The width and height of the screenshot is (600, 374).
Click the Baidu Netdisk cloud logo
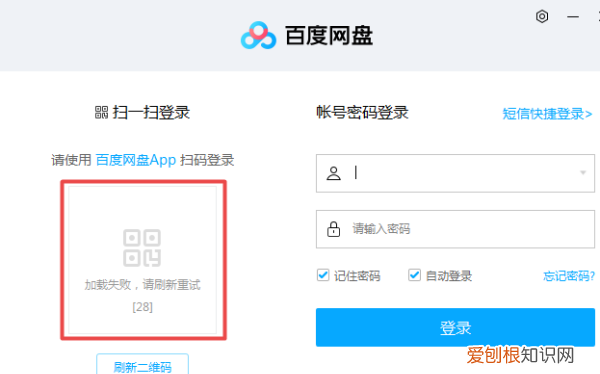click(x=258, y=35)
